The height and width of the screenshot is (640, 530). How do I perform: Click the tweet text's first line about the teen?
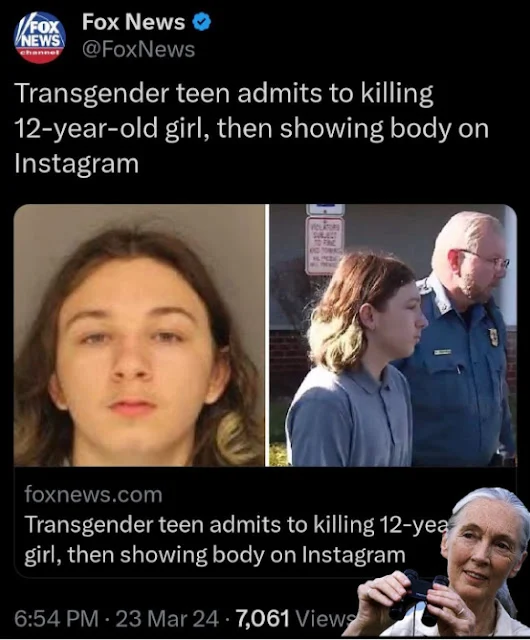pos(224,94)
